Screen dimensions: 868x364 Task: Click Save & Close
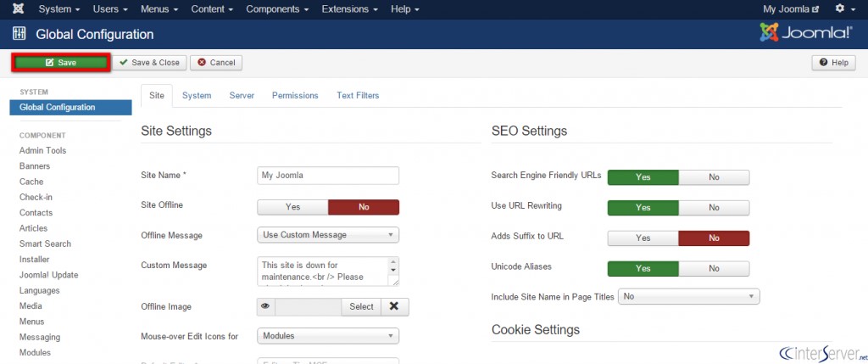coord(149,63)
